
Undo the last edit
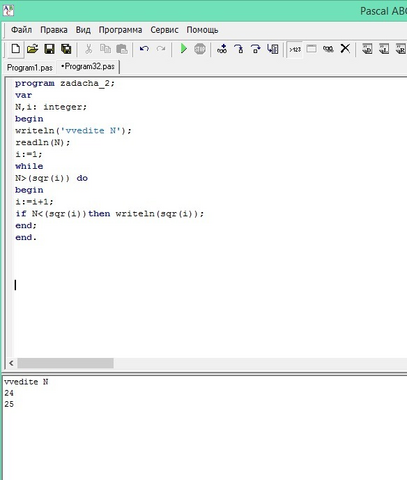pyautogui.click(x=144, y=49)
